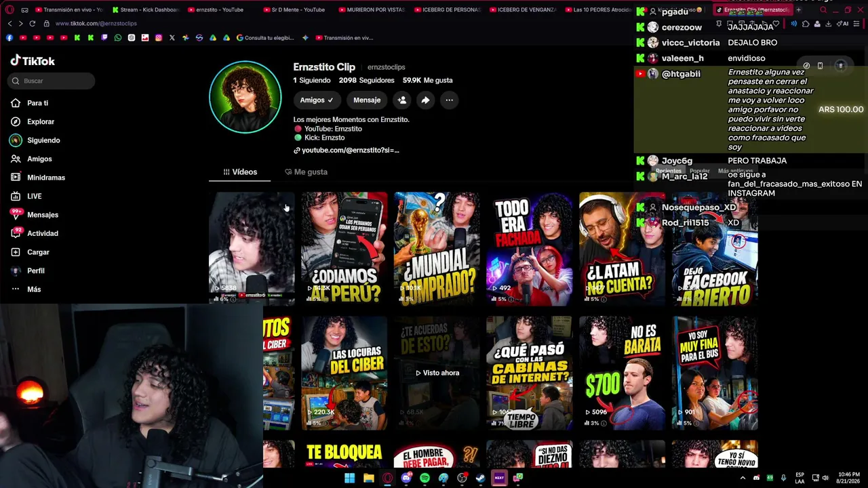Click the TikTok logo

tap(33, 61)
